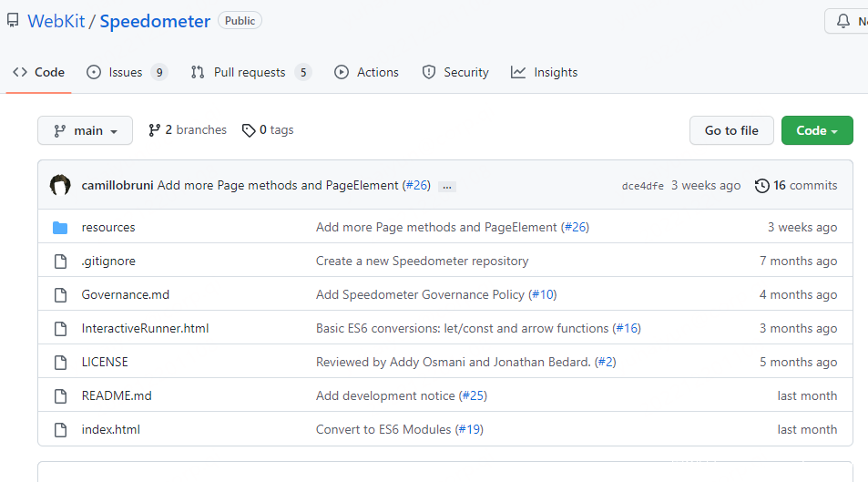Viewport: 868px width, 482px height.
Task: Open commit hash dce4dfe
Action: coord(643,186)
